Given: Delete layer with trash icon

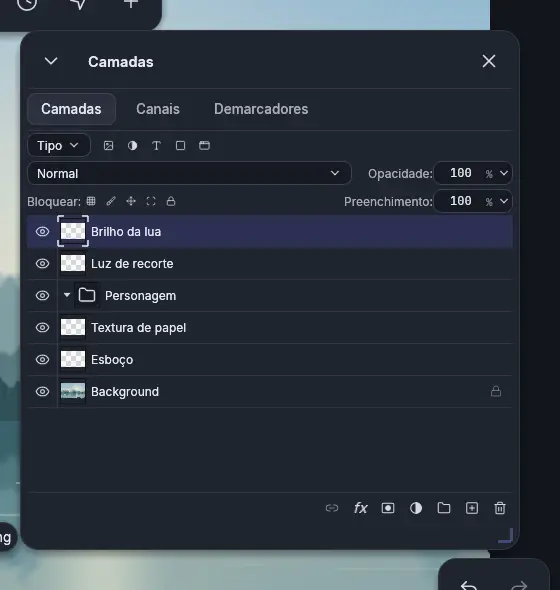Looking at the screenshot, I should (500, 508).
